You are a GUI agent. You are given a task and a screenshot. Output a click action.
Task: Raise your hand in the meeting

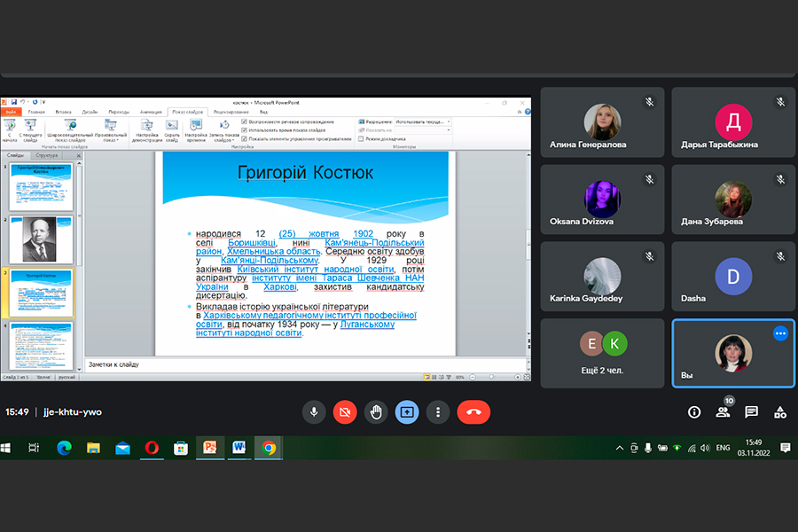376,411
